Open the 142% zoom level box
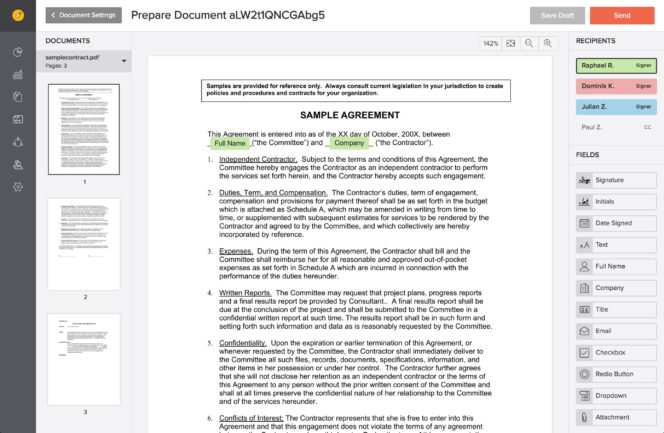The width and height of the screenshot is (664, 433). pos(491,43)
